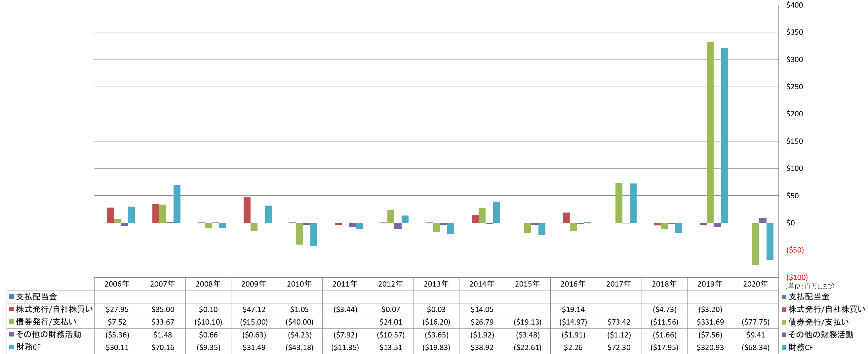Viewport: 868px width, 354px height.
Task: Click blue legend swatch beside left 支払配当金
Action: pyautogui.click(x=11, y=297)
